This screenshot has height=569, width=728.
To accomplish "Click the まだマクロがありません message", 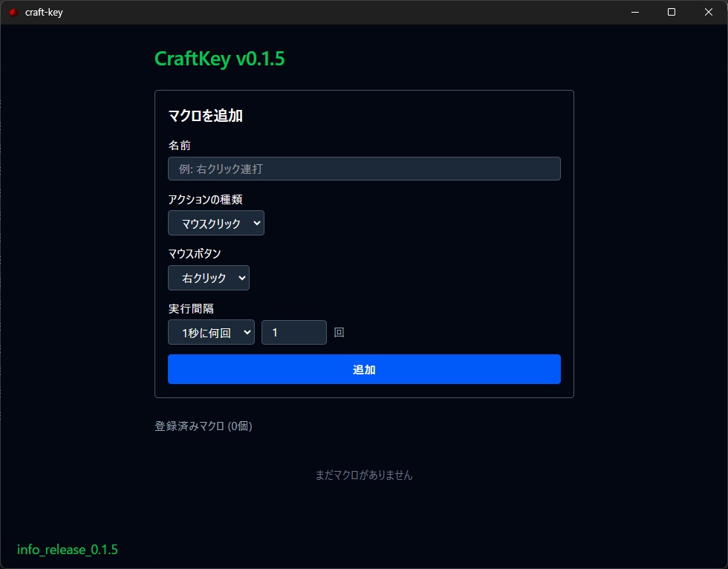I will click(x=363, y=475).
